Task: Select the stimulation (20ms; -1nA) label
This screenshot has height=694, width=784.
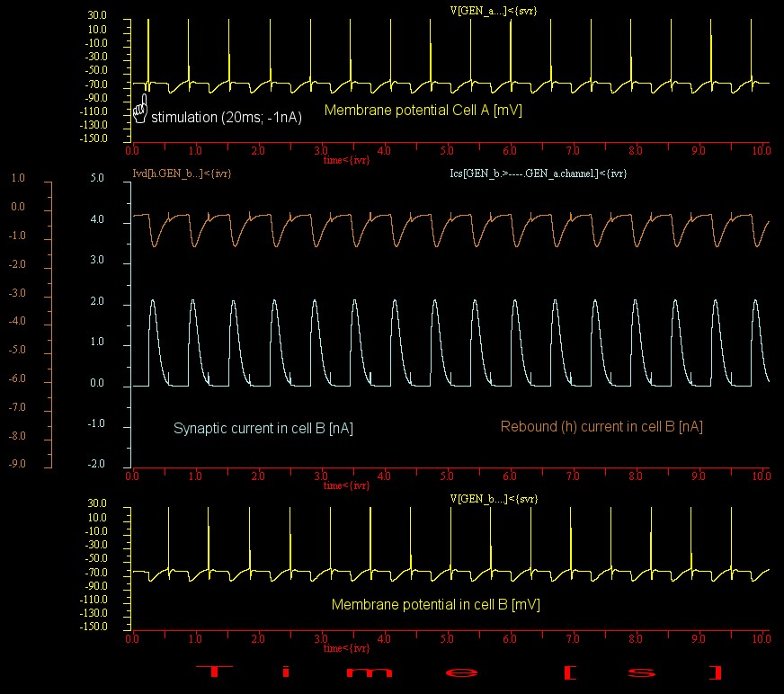Action: pos(227,117)
